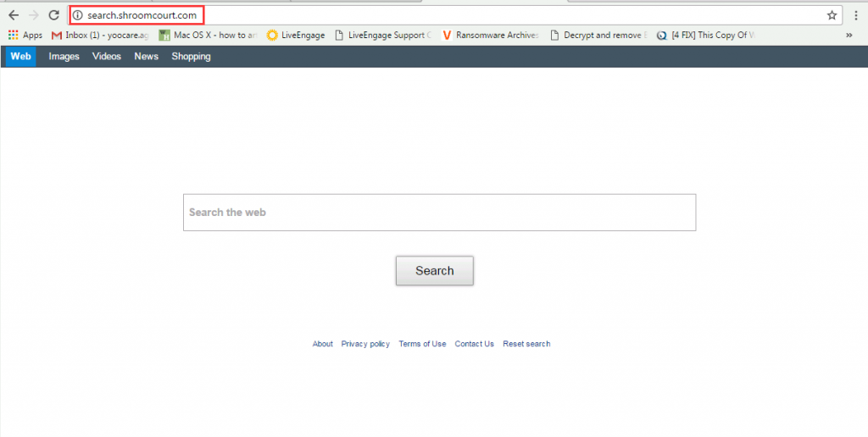Expand hidden bookmarks with the double chevron
Image resolution: width=868 pixels, height=437 pixels.
pos(849,35)
